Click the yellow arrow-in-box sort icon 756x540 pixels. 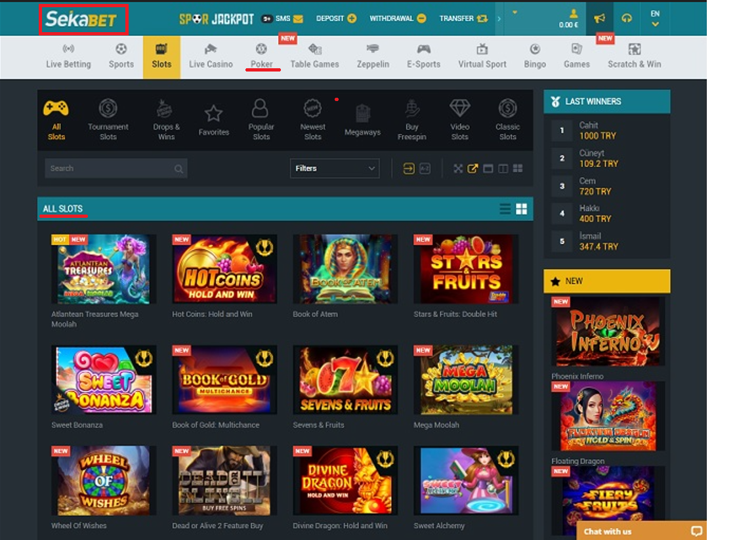click(x=408, y=168)
